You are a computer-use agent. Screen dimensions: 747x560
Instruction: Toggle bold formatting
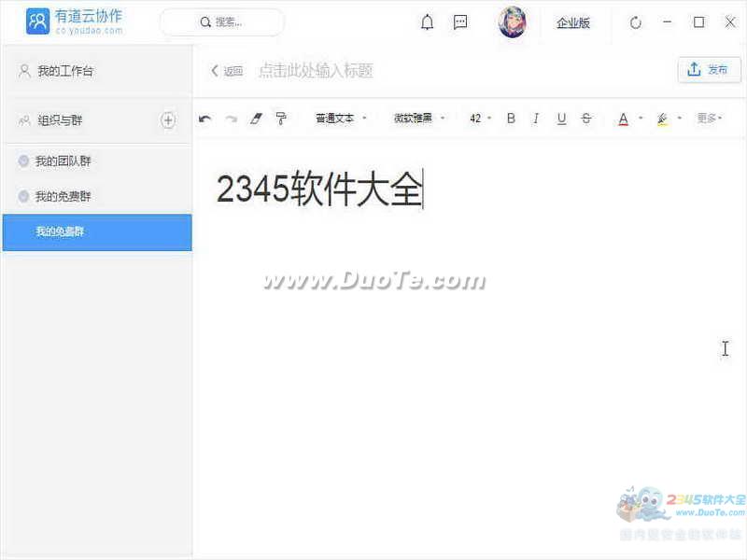[511, 119]
